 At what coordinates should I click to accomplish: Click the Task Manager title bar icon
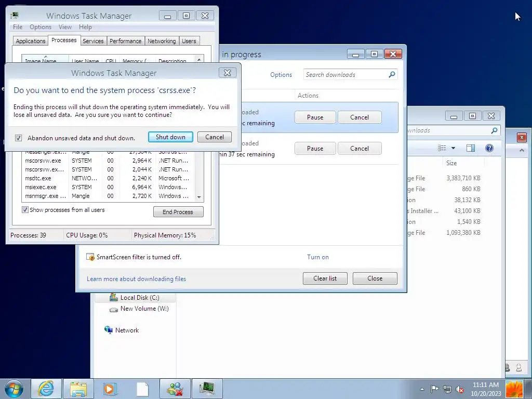pyautogui.click(x=14, y=15)
